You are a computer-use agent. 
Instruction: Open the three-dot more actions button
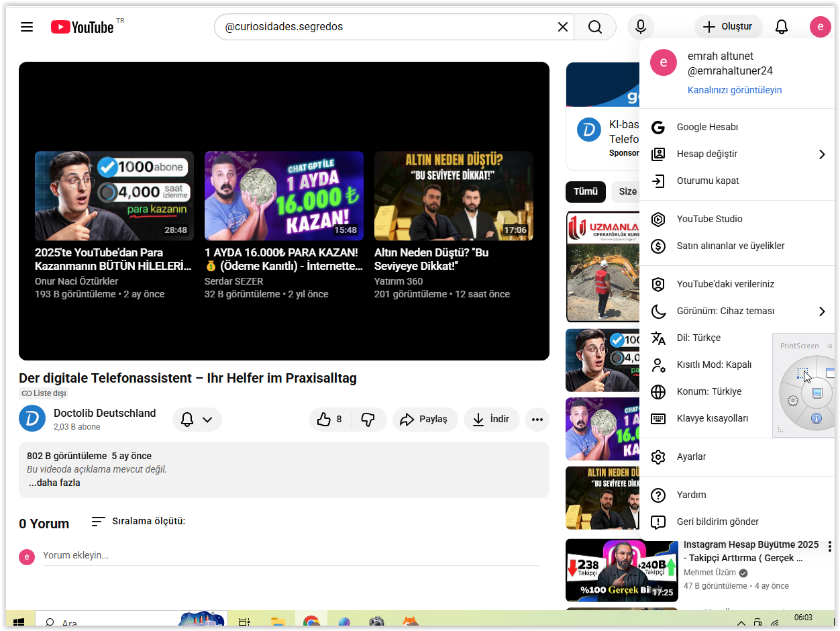click(537, 420)
